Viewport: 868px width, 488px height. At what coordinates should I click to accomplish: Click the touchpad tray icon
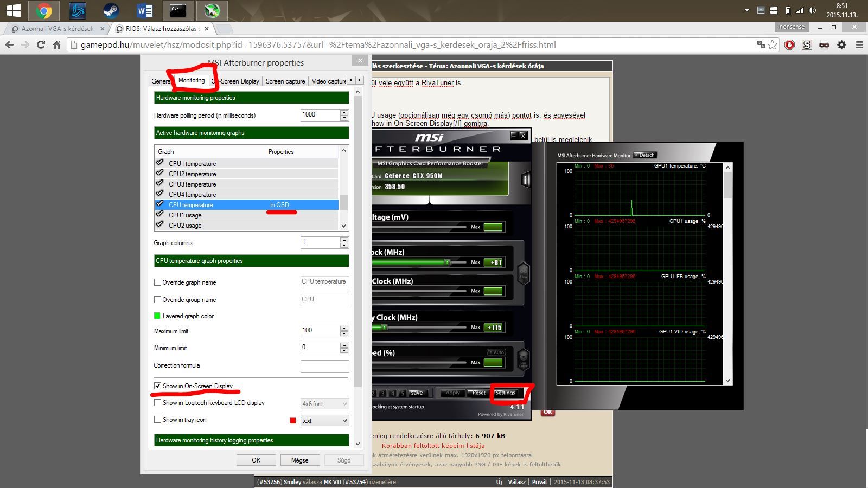click(761, 10)
